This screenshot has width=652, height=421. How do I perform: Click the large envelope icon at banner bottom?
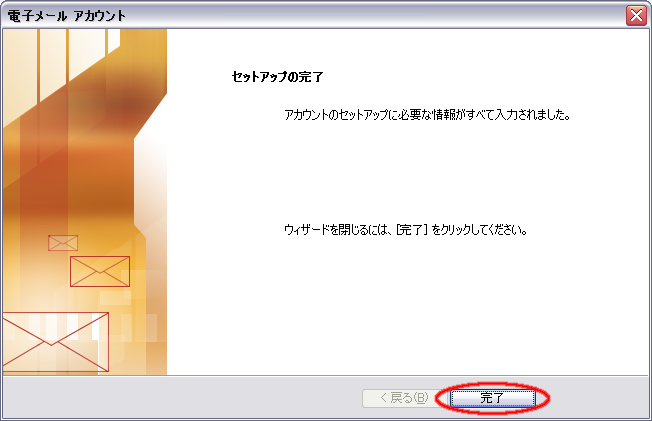point(53,342)
